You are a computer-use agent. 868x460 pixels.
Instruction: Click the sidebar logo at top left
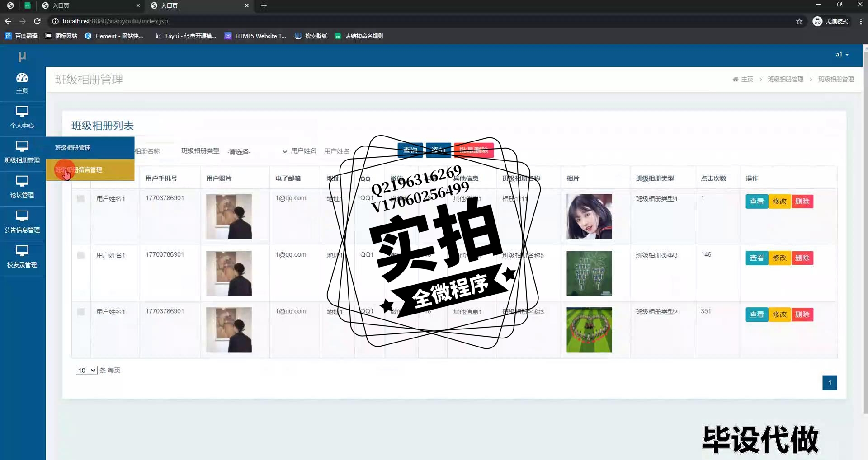pos(22,56)
